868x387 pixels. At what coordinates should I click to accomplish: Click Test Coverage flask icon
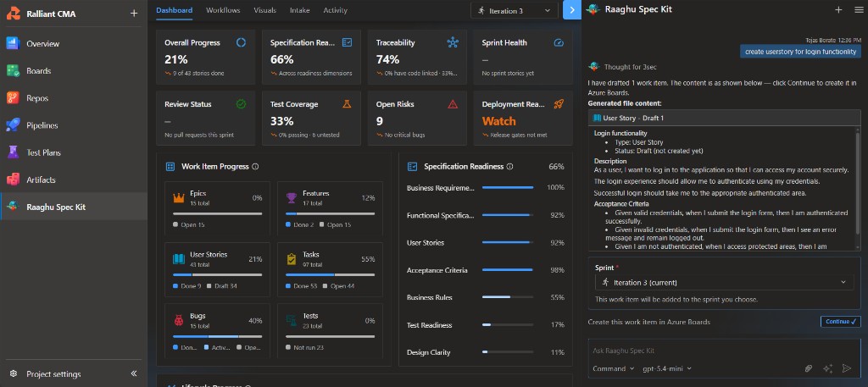coord(347,104)
